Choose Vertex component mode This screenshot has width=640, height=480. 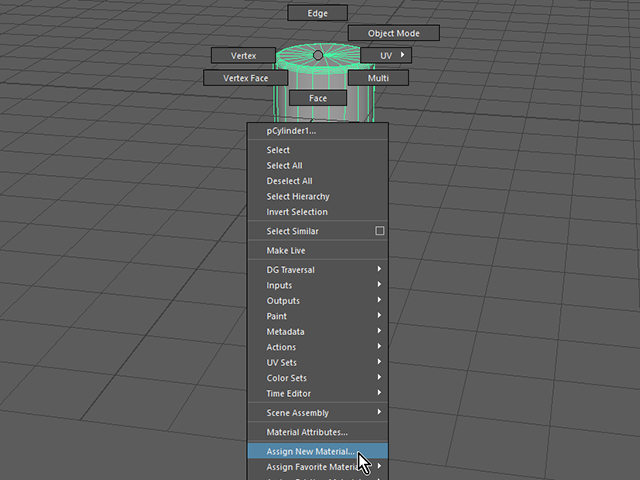click(243, 56)
